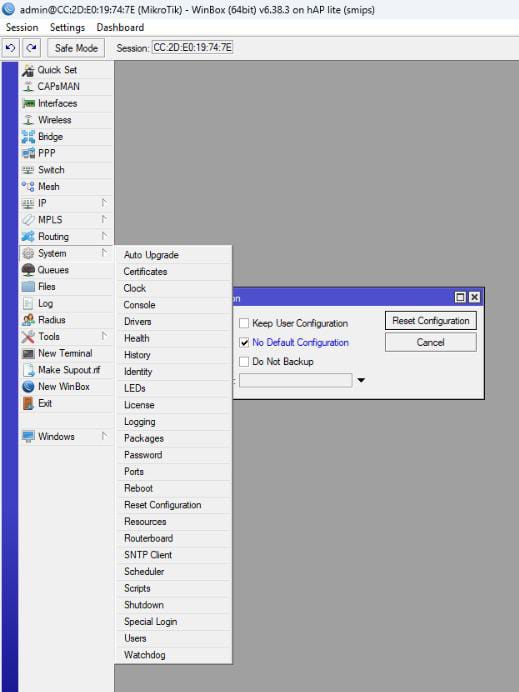The image size is (519, 692).
Task: Expand the IP submenu arrow
Action: click(104, 203)
